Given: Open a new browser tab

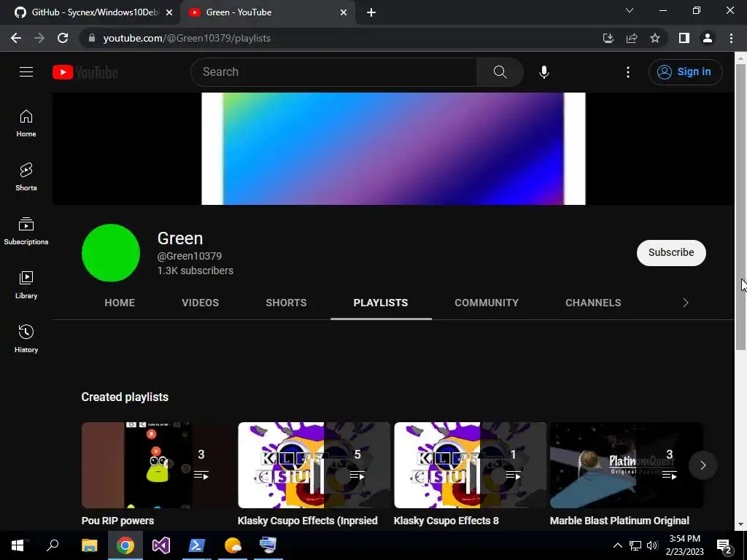Looking at the screenshot, I should coord(371,12).
